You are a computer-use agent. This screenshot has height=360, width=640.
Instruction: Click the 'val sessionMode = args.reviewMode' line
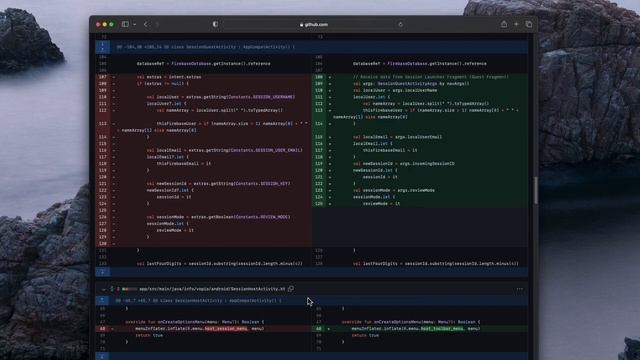(x=393, y=190)
